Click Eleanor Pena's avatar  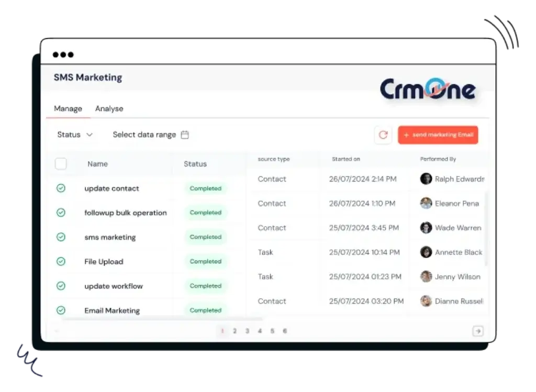426,204
